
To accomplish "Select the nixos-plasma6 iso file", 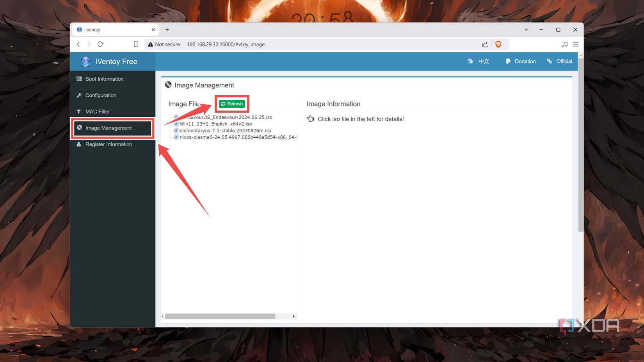I will (x=238, y=137).
